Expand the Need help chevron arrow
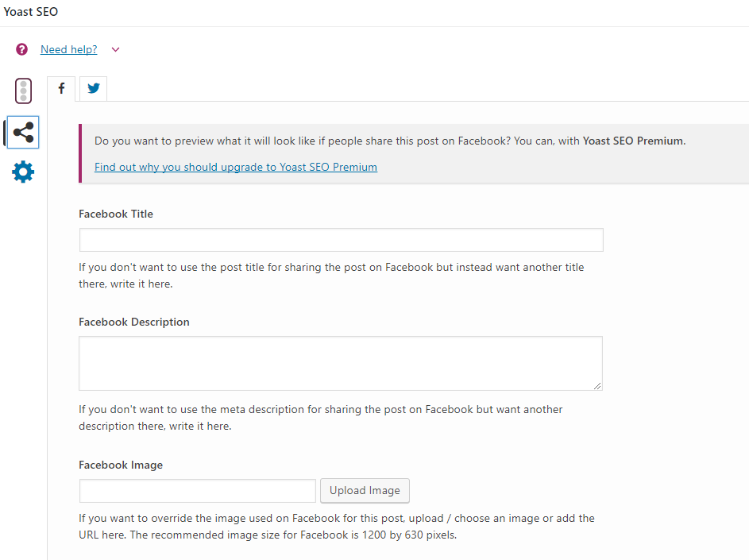749x560 pixels. click(116, 49)
